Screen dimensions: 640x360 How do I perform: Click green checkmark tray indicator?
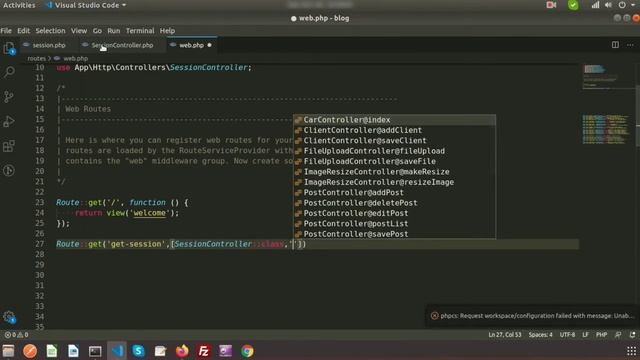(x=573, y=5)
